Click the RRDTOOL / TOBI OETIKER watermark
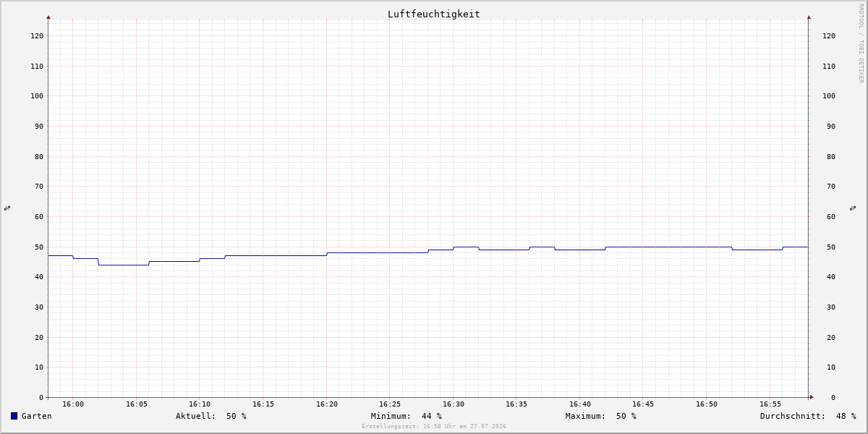The width and height of the screenshot is (868, 434). [861, 43]
